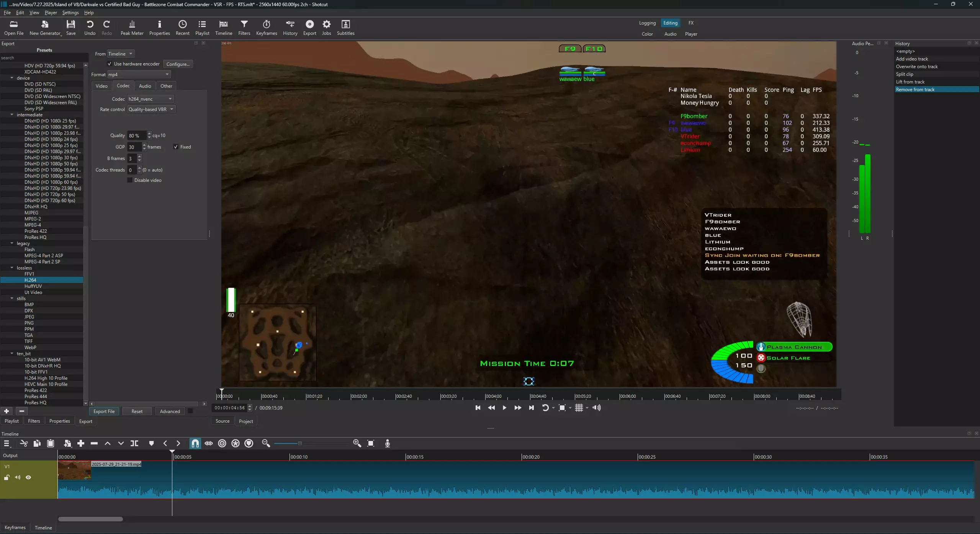Click the Export File button
Image resolution: width=980 pixels, height=534 pixels.
pyautogui.click(x=104, y=411)
